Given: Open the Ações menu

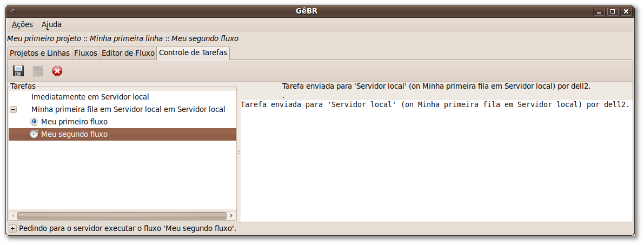Looking at the screenshot, I should pos(22,25).
